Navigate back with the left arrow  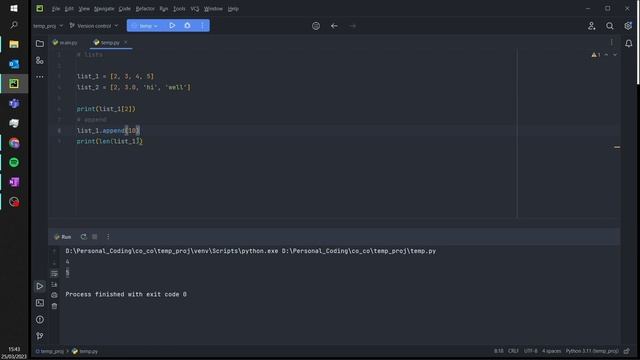(334, 26)
